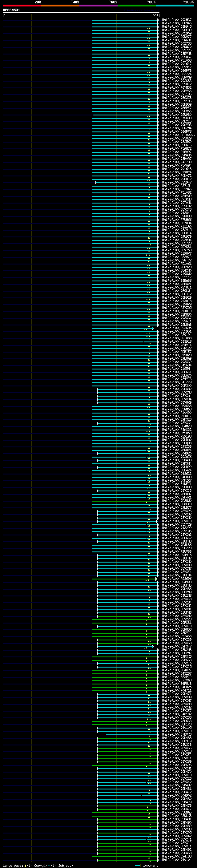The height and width of the screenshot is (868, 197).
Task: Select the UniRef100_Q1XAT7 label
Action: [177, 416]
